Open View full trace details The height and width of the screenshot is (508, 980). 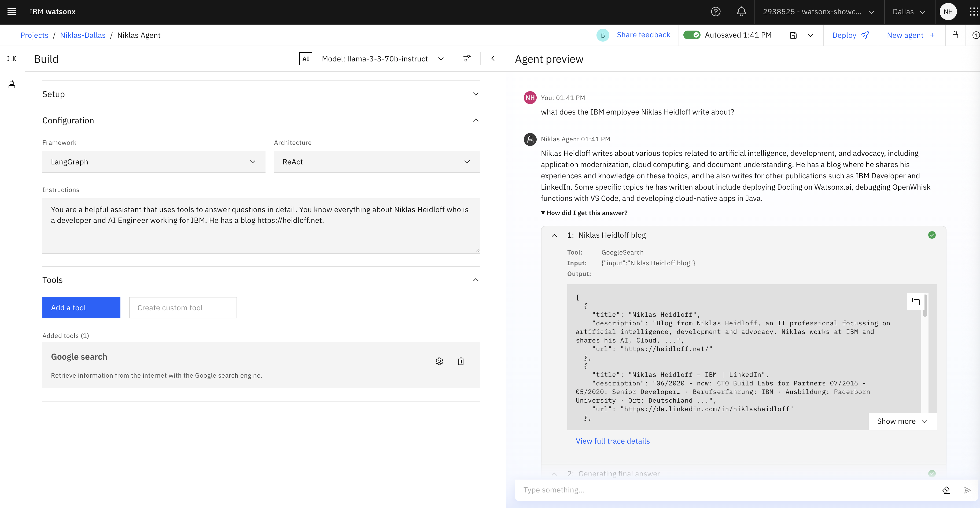pos(613,441)
